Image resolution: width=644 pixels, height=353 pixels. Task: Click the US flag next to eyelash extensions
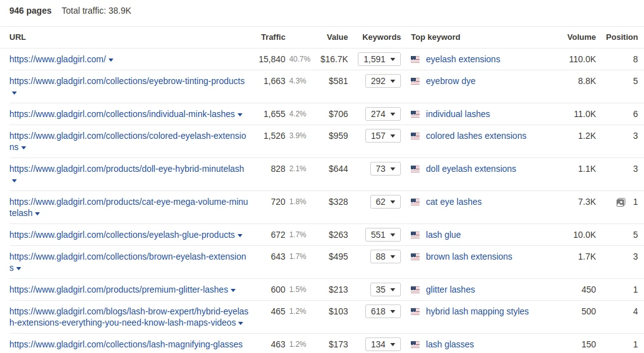point(415,59)
